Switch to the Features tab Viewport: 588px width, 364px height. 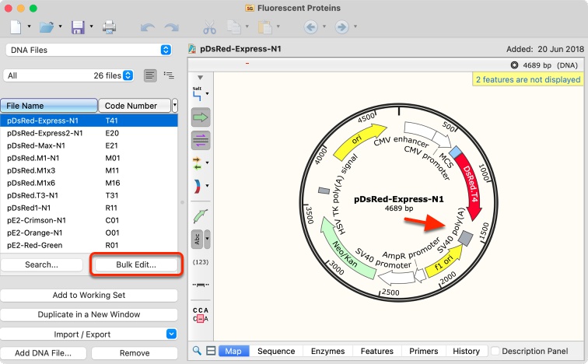(x=377, y=351)
